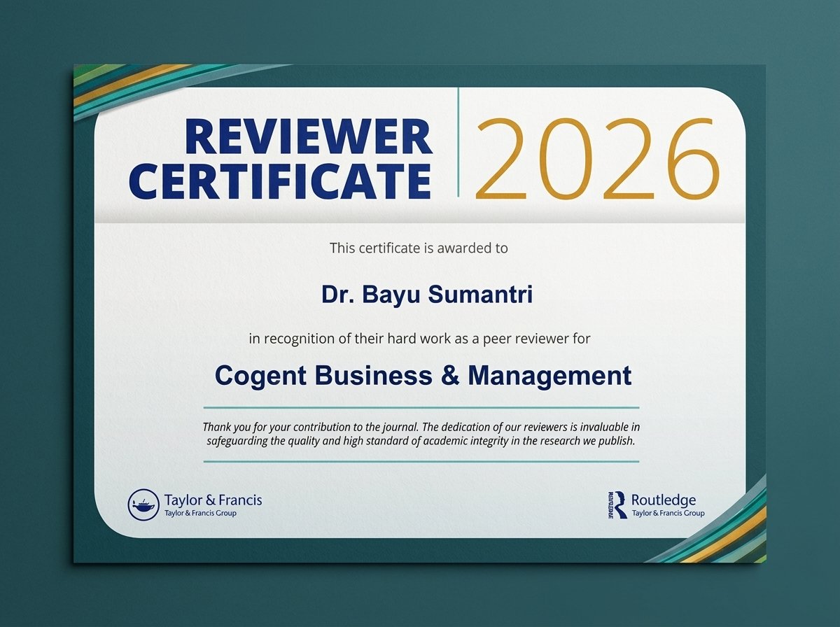The height and width of the screenshot is (627, 840).
Task: Click the gold year "2026"
Action: [x=597, y=158]
